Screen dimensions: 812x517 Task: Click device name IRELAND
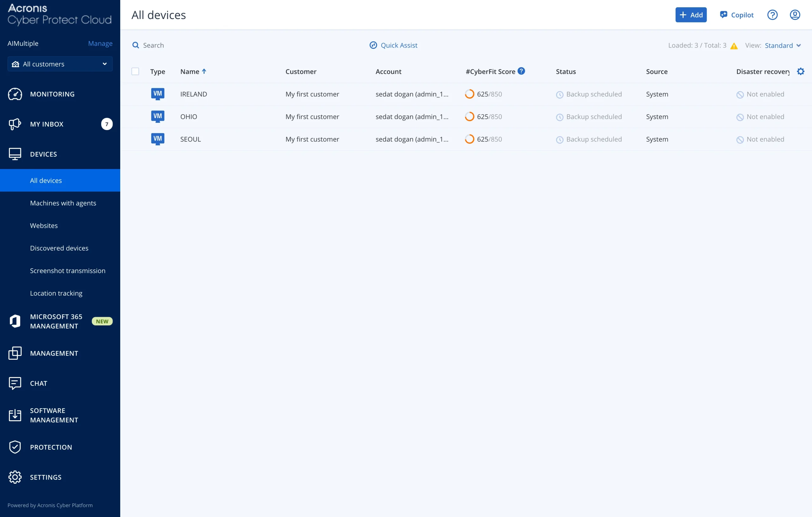(193, 94)
